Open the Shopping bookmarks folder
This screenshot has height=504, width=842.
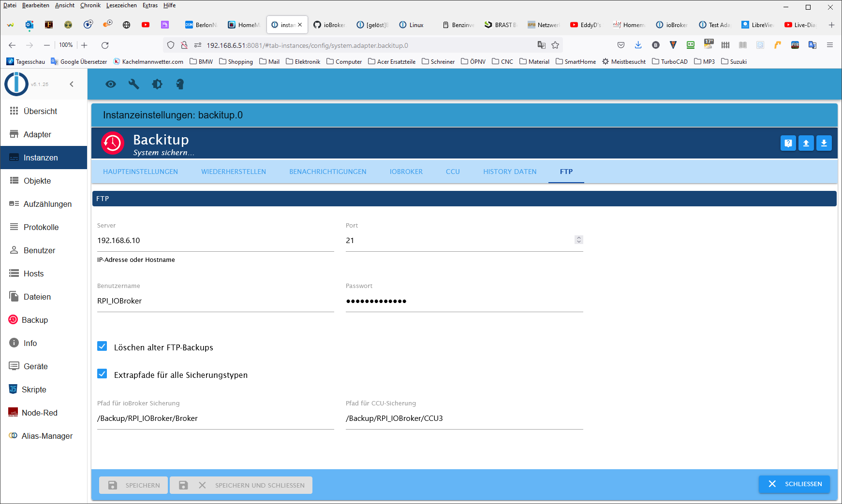pos(236,62)
